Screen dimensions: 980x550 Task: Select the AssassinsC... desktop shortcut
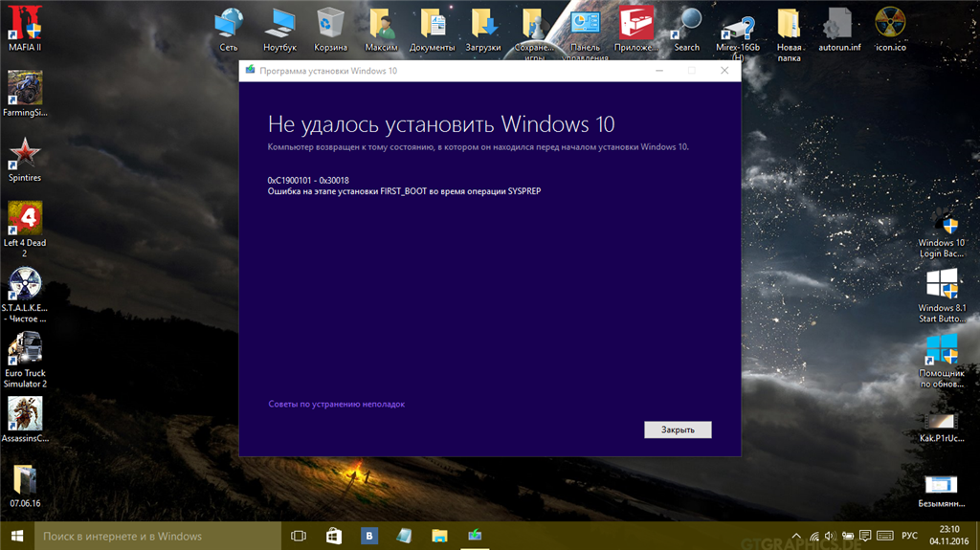[x=25, y=419]
